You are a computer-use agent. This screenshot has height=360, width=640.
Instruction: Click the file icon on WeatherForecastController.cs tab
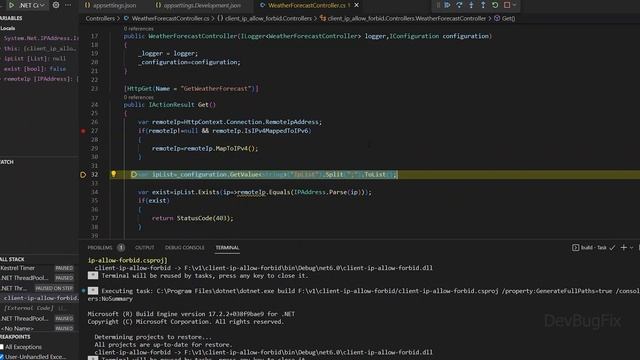click(262, 5)
